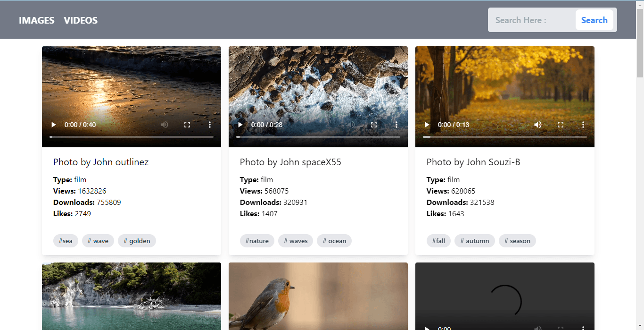Click the Likes count 1643
Viewport: 644px width, 330px height.
coord(456,214)
